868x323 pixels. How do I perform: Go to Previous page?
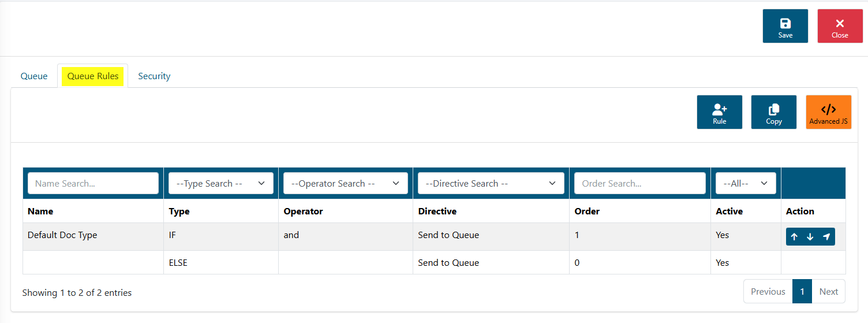768,291
